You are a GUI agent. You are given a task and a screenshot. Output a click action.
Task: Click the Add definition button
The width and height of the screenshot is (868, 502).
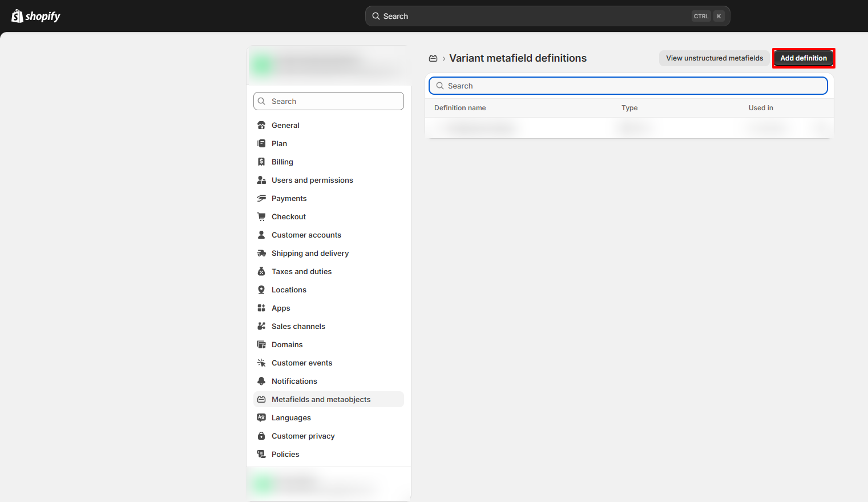[804, 58]
